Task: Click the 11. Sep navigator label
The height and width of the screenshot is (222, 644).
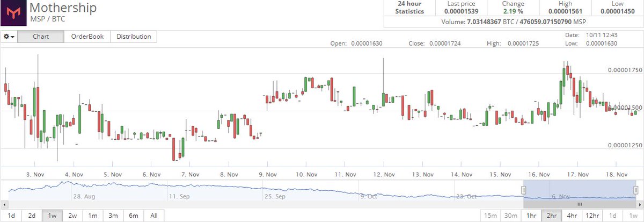Action: pyautogui.click(x=179, y=197)
